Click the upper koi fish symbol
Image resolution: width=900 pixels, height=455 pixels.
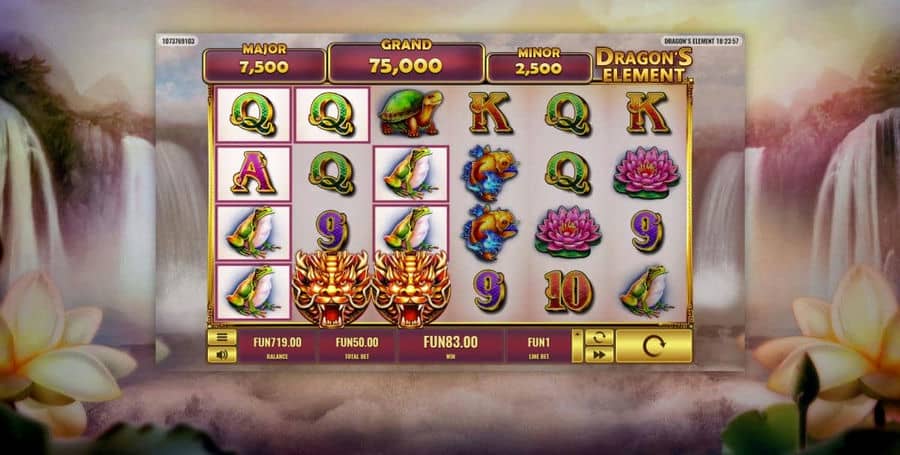(489, 173)
